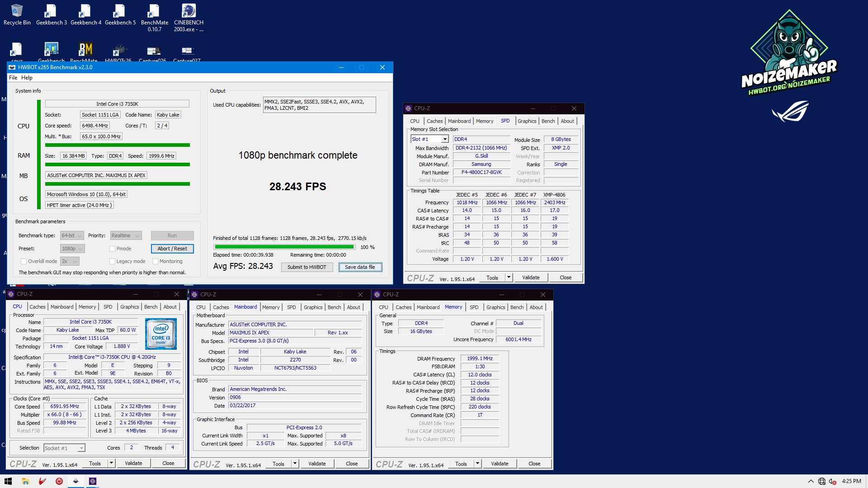Select the HWBOTx26 desktop shortcut icon
The height and width of the screenshot is (488, 868).
coord(118,52)
